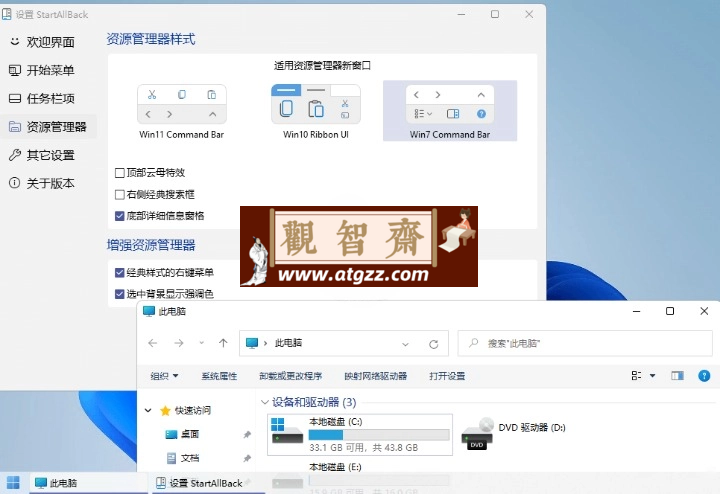Click the 搜索"此电脑" search box

(x=585, y=343)
